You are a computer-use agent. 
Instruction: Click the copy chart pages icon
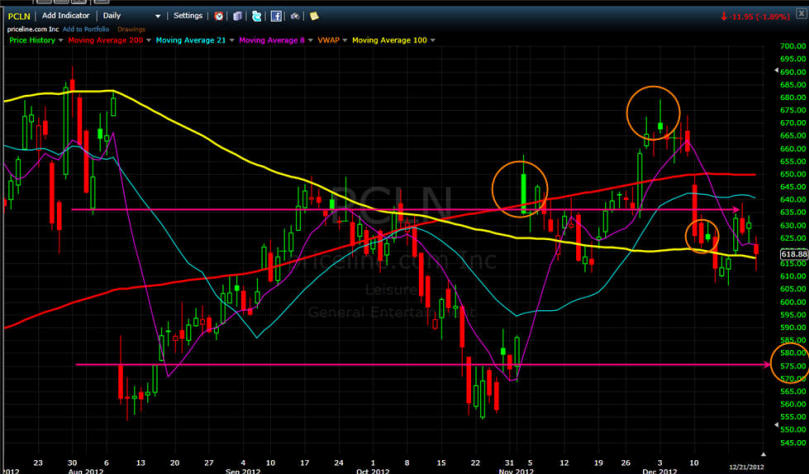[237, 17]
